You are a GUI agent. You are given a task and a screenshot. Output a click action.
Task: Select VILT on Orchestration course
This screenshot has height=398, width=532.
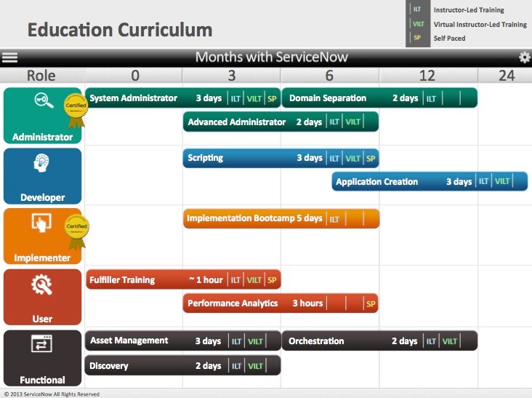pos(450,341)
